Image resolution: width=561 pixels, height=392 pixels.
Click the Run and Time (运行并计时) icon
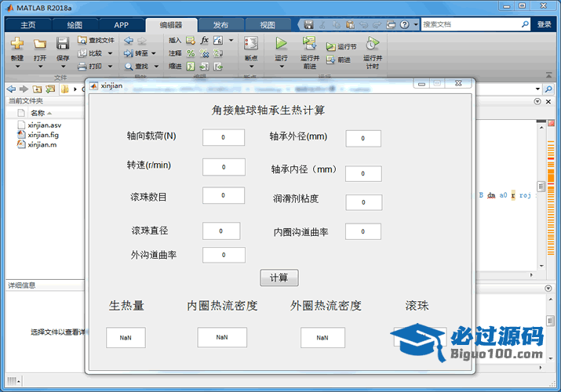click(x=372, y=44)
